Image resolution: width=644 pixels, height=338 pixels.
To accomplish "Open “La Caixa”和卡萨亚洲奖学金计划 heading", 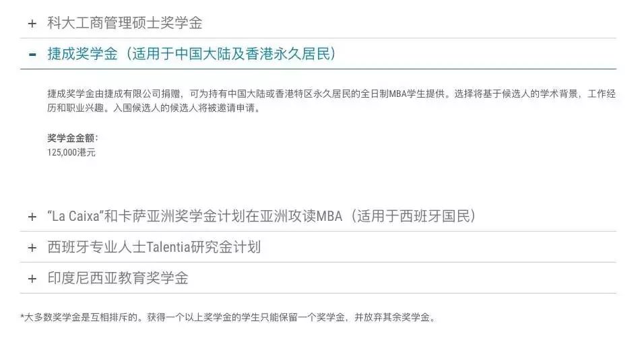I will point(261,216).
